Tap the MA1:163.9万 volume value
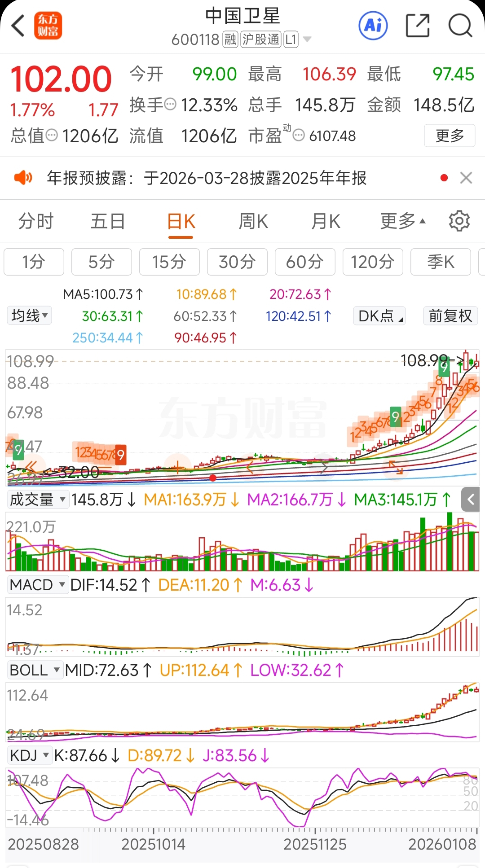Viewport: 485px width, 868px height. click(x=191, y=499)
